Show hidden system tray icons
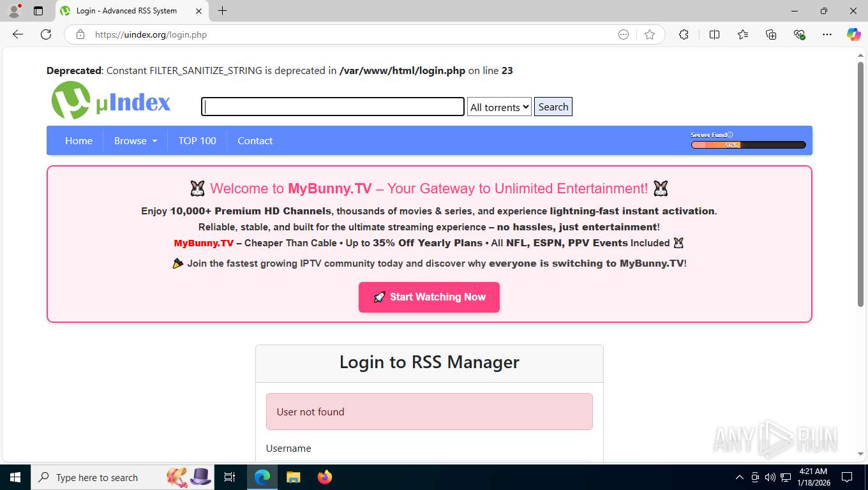The width and height of the screenshot is (868, 490). (x=740, y=477)
